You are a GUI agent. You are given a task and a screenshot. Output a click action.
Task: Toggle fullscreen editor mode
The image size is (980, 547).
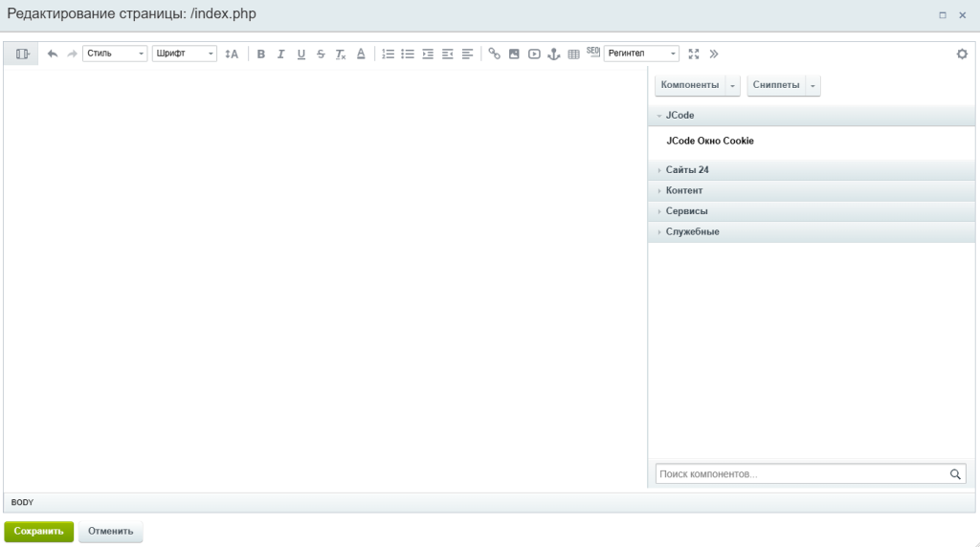694,55
